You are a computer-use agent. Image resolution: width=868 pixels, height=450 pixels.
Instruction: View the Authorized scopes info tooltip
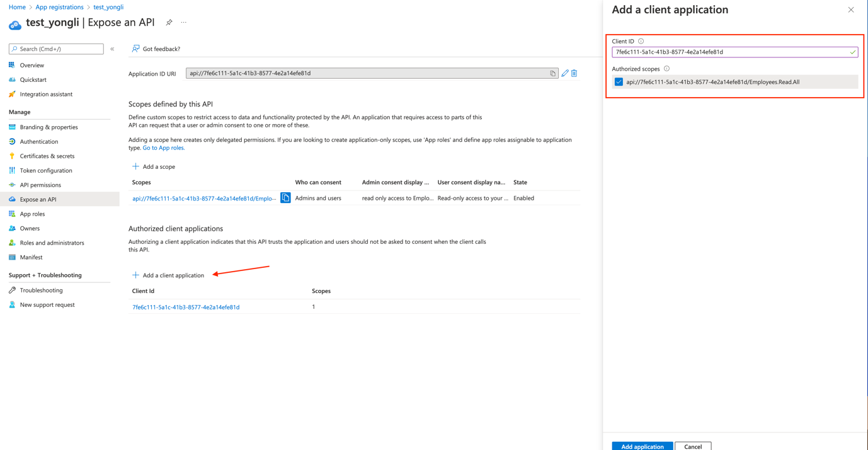tap(667, 69)
